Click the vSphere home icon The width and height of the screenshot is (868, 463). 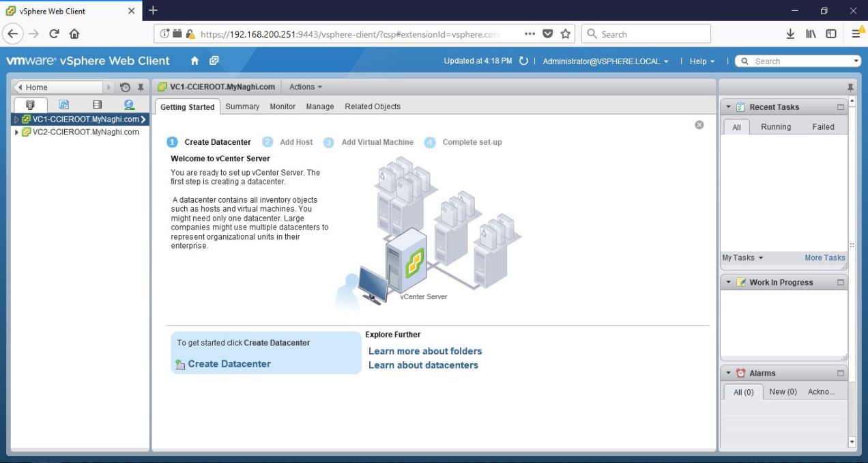[195, 61]
